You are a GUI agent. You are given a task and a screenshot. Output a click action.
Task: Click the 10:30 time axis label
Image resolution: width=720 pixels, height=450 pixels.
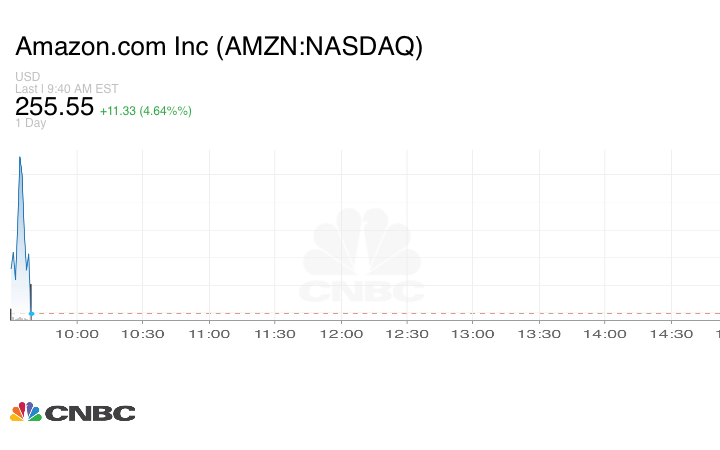point(143,334)
